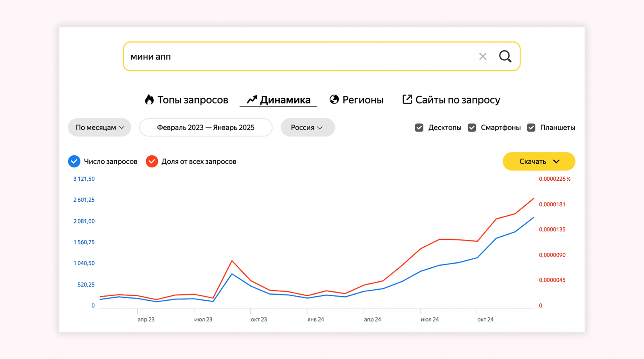The height and width of the screenshot is (359, 644).
Task: Expand the Россия region dropdown
Action: 308,128
